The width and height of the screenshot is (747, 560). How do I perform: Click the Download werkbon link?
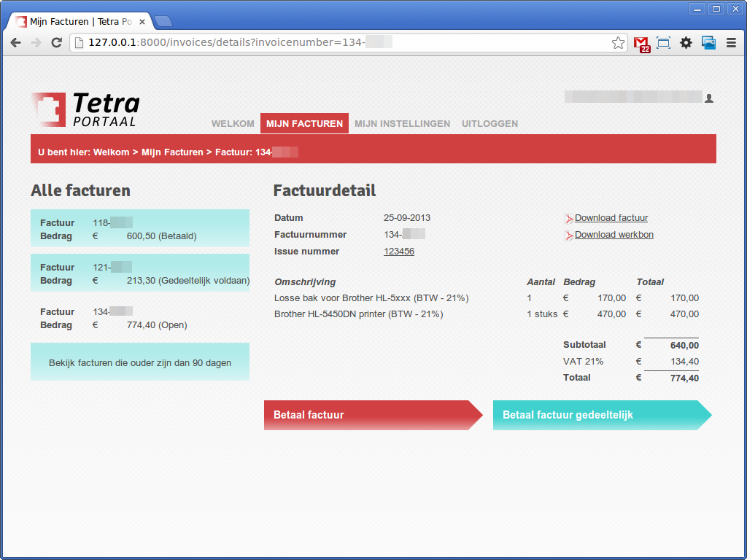(614, 235)
